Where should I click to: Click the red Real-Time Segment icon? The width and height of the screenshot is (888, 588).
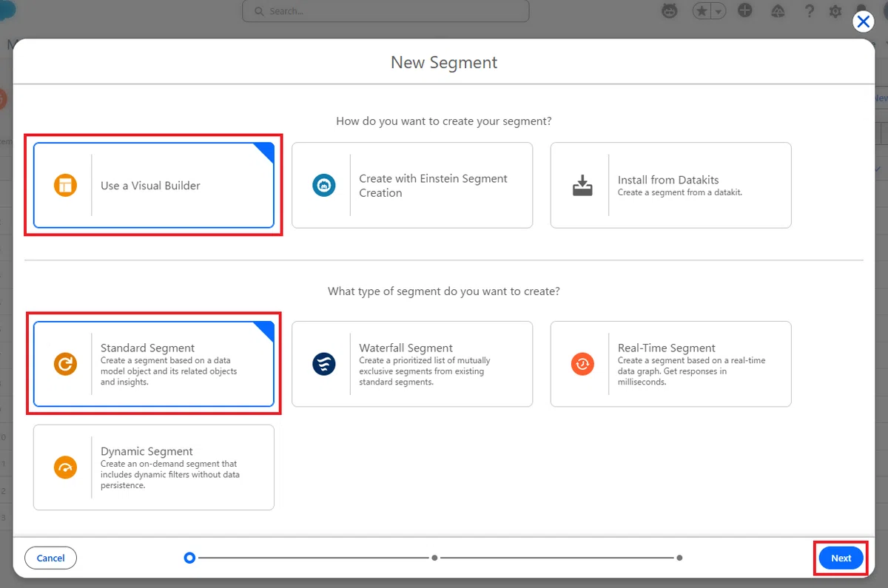click(582, 364)
